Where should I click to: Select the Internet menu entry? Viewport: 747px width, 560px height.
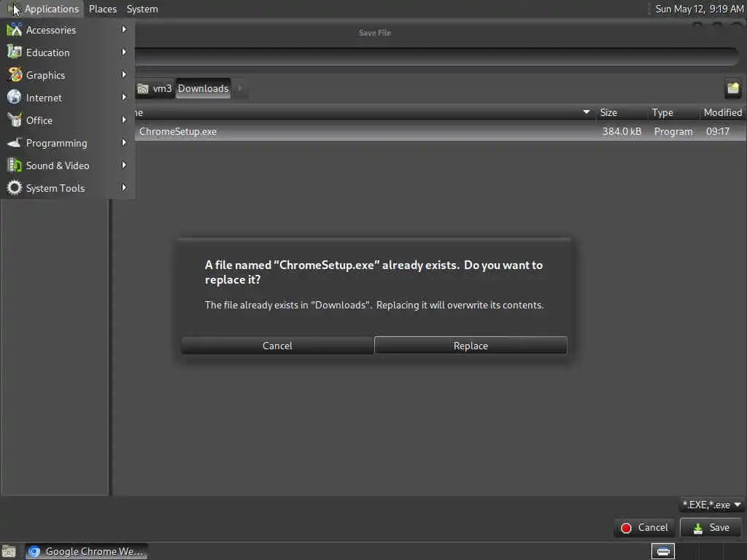pos(68,97)
